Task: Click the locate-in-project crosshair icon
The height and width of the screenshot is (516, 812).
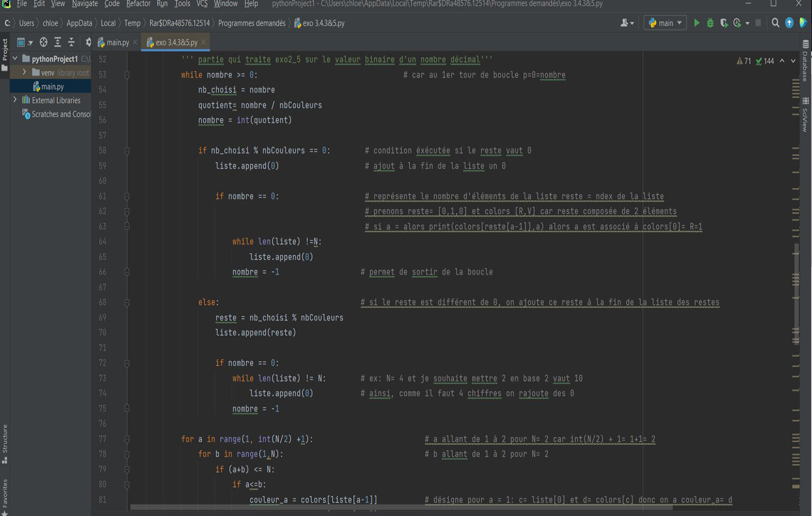Action: point(43,42)
